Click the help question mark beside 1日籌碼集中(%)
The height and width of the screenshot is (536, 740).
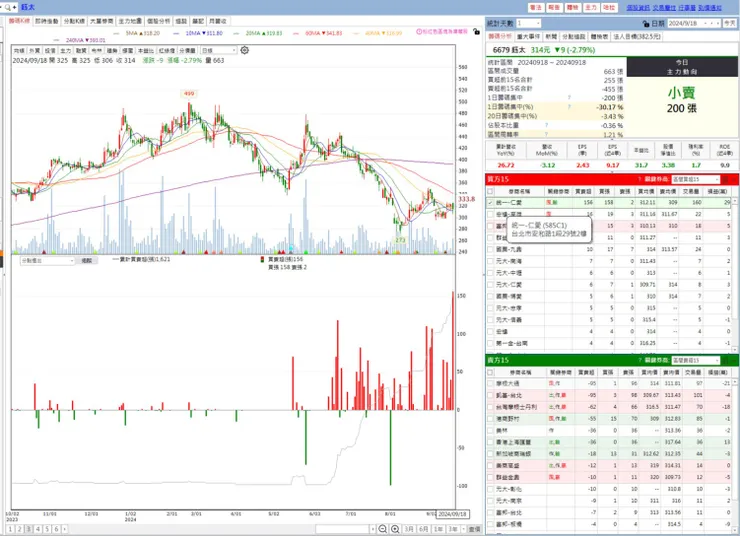point(569,107)
